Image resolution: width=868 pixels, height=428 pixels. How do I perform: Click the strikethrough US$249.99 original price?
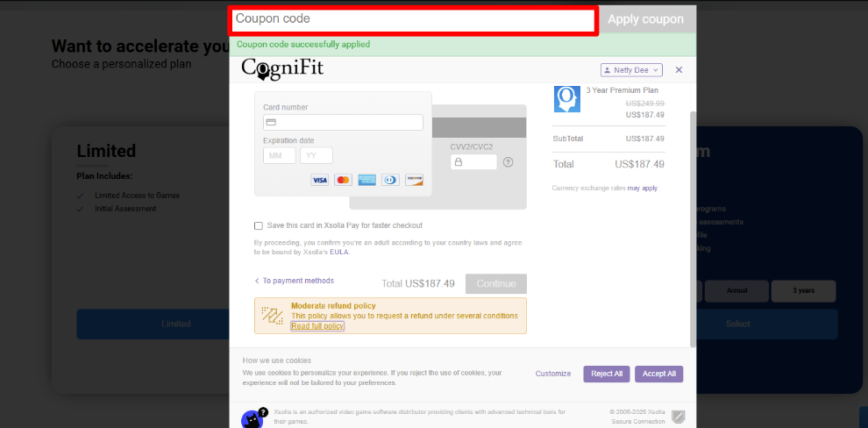point(645,103)
